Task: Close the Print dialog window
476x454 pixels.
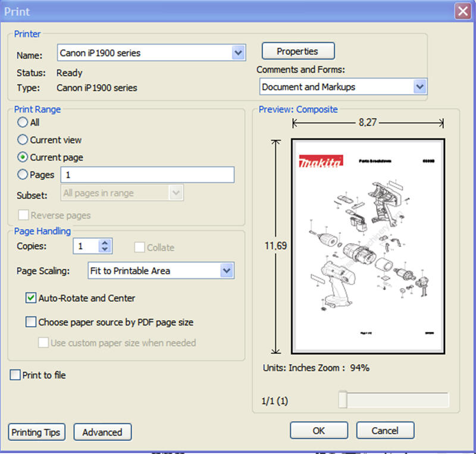Action: 463,11
